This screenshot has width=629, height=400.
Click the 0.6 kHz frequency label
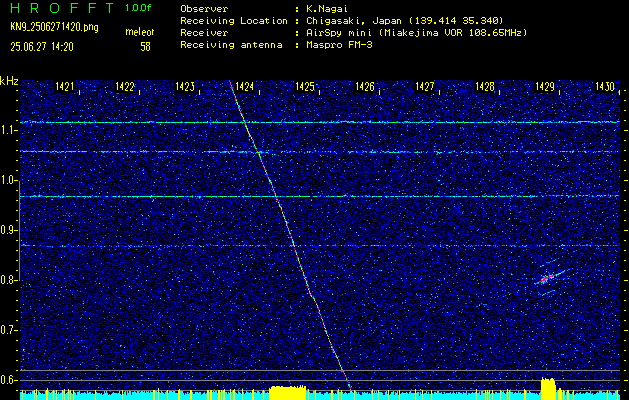[8, 380]
